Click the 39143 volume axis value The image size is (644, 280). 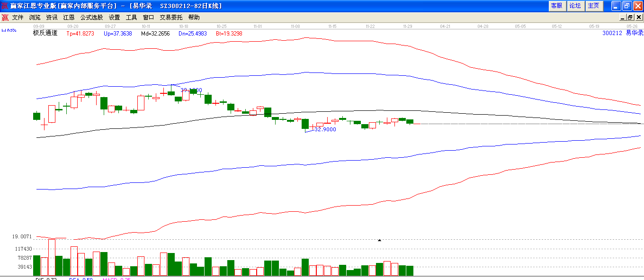(25, 267)
